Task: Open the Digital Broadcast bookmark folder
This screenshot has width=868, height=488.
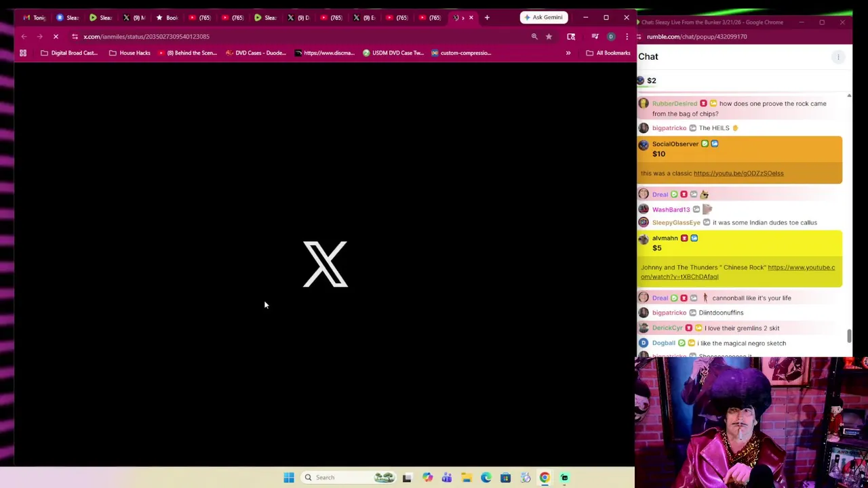Action: 69,53
